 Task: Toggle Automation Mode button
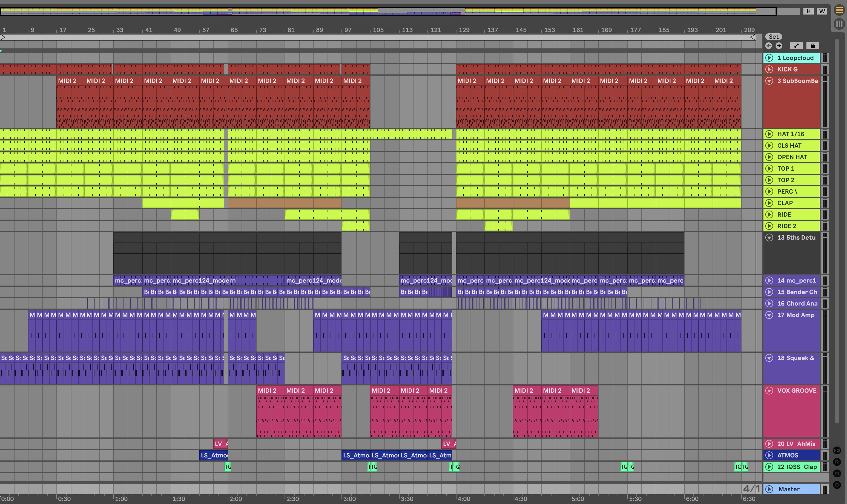tap(796, 45)
